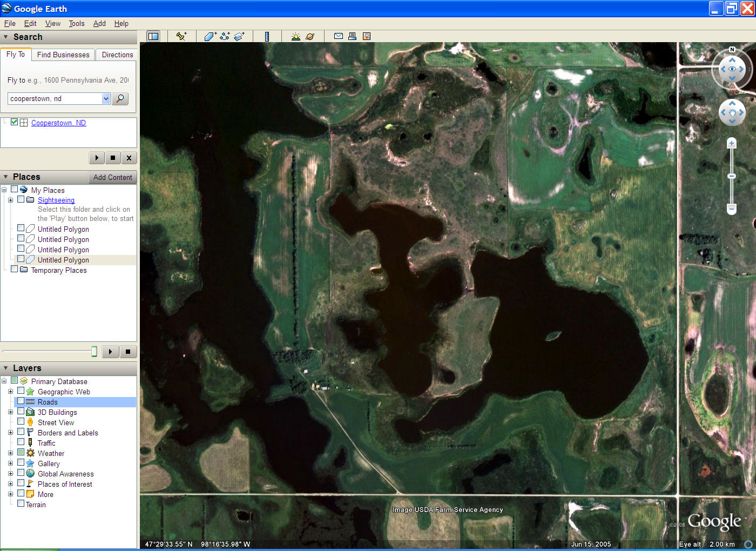
Task: Open the View menu
Action: (53, 23)
